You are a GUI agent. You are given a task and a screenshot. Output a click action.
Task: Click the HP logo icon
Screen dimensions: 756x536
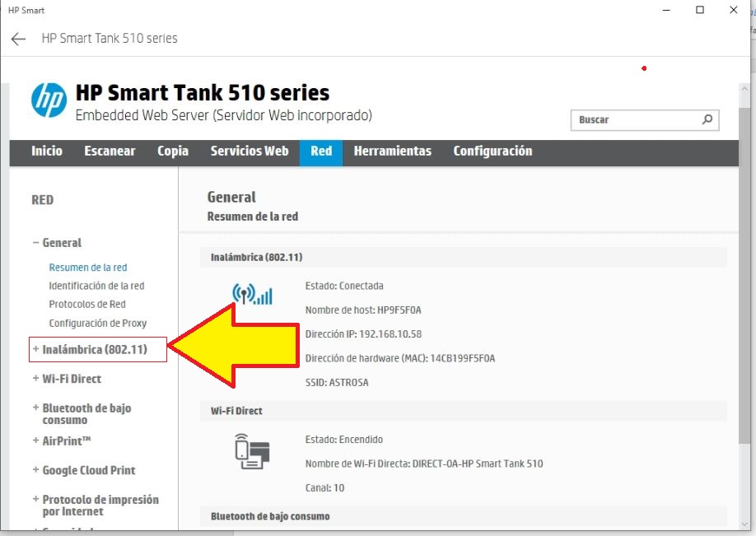pyautogui.click(x=49, y=100)
